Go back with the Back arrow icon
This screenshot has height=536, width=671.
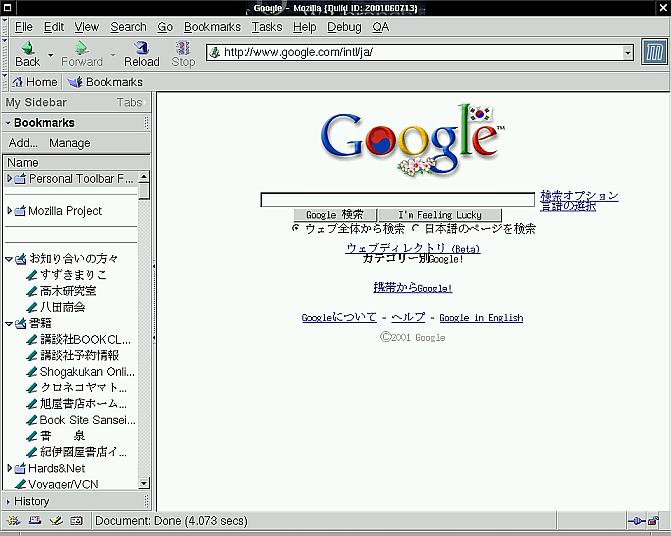28,47
